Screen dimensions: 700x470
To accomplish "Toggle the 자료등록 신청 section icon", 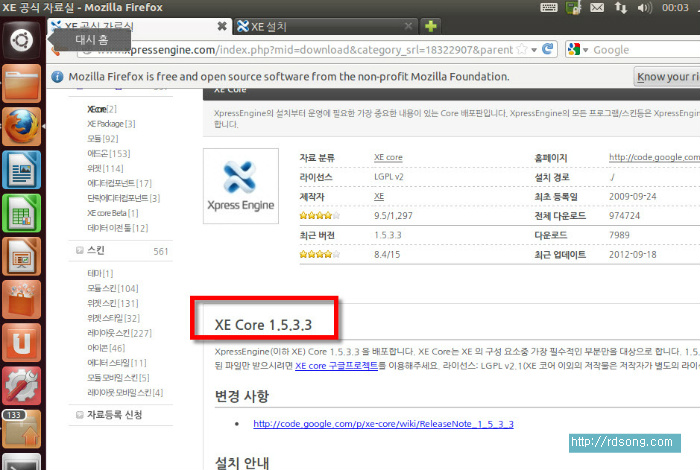I will 79,415.
